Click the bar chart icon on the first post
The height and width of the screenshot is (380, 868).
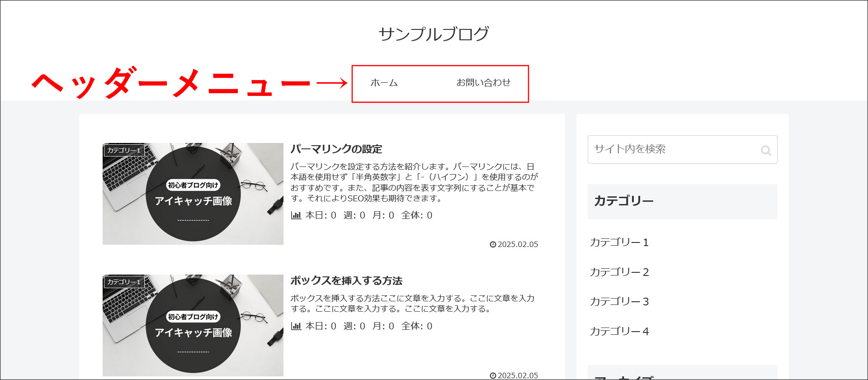point(296,215)
